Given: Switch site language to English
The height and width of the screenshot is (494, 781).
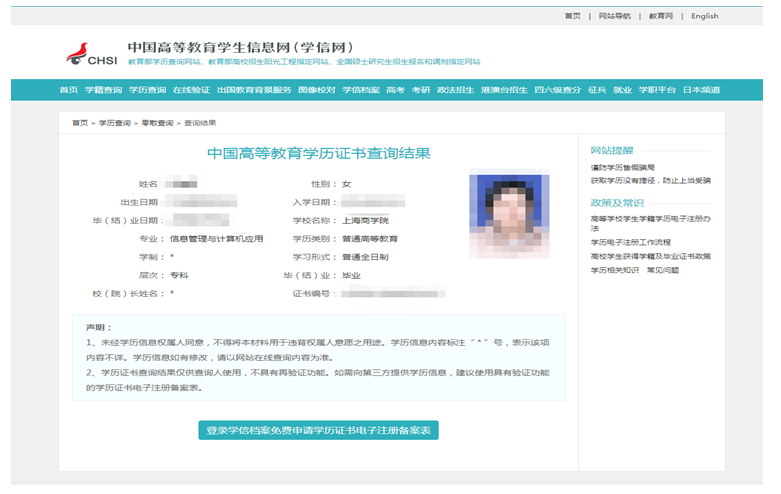Looking at the screenshot, I should tap(705, 16).
